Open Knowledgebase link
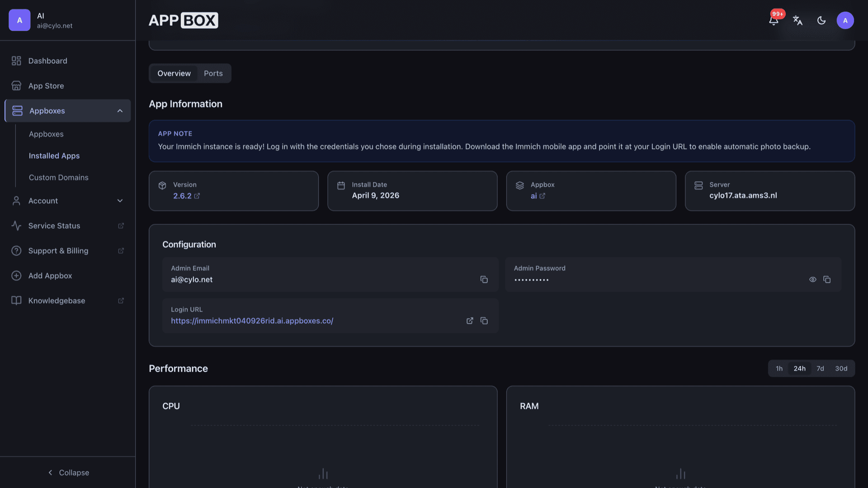This screenshot has height=488, width=868. click(68, 300)
